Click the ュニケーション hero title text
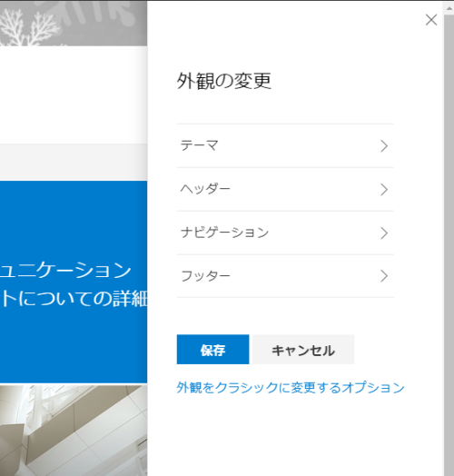This screenshot has width=454, height=476. [x=65, y=270]
